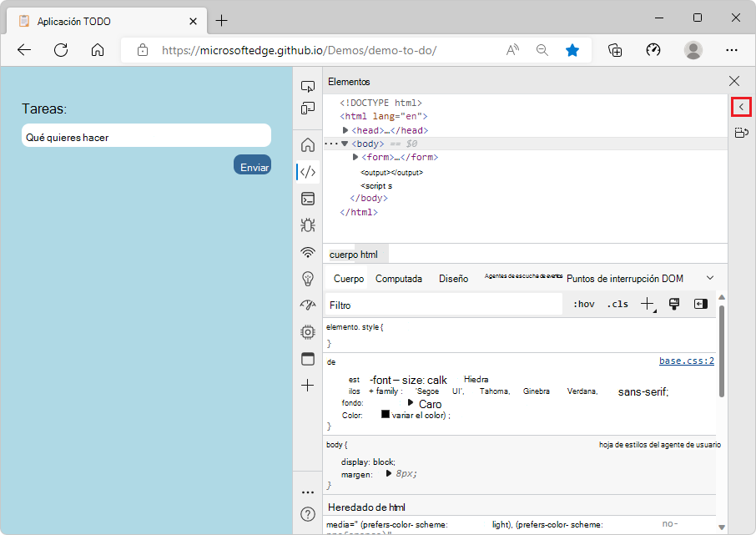
Task: Click the zoom out magnifier icon
Action: coord(542,50)
